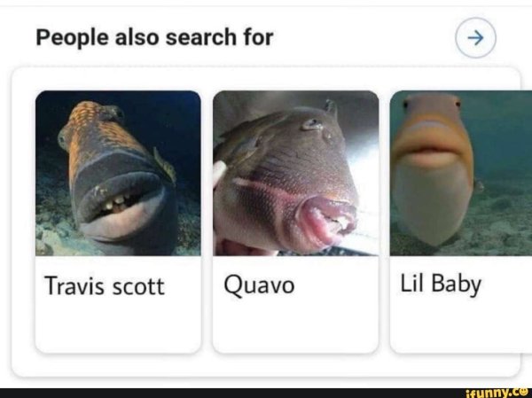Click the smiley face in the ifunny logo

click(x=527, y=393)
